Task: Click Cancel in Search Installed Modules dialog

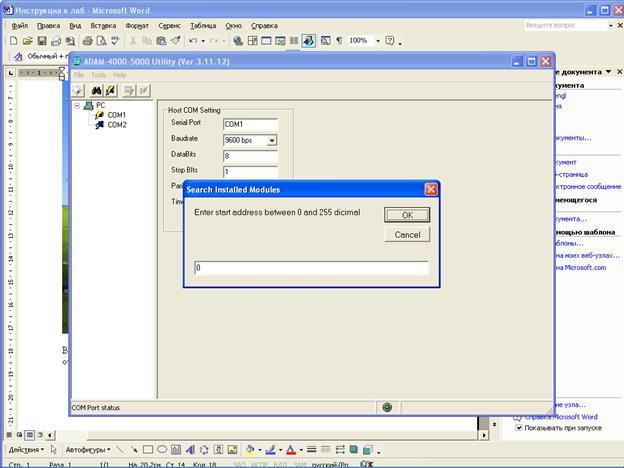Action: point(407,235)
